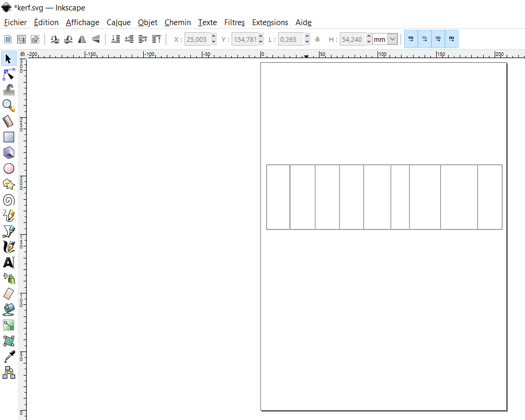Select the Spray tool
Viewport: 525px width, 420px height.
coord(9,278)
